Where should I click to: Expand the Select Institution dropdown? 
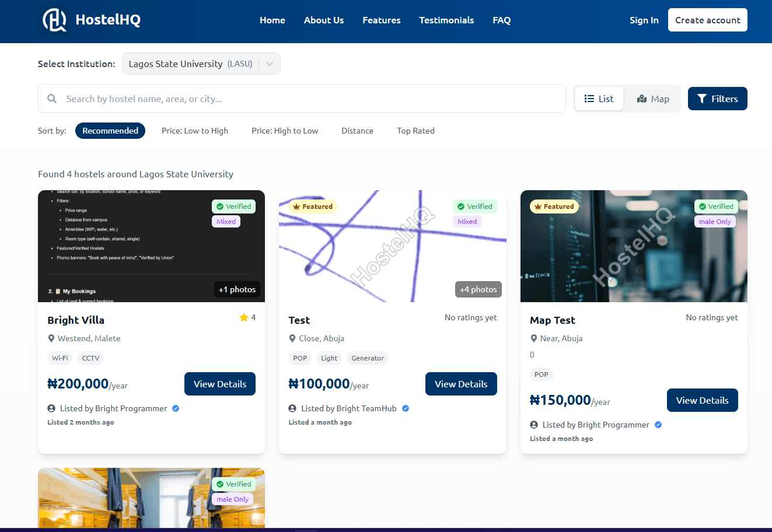point(269,64)
